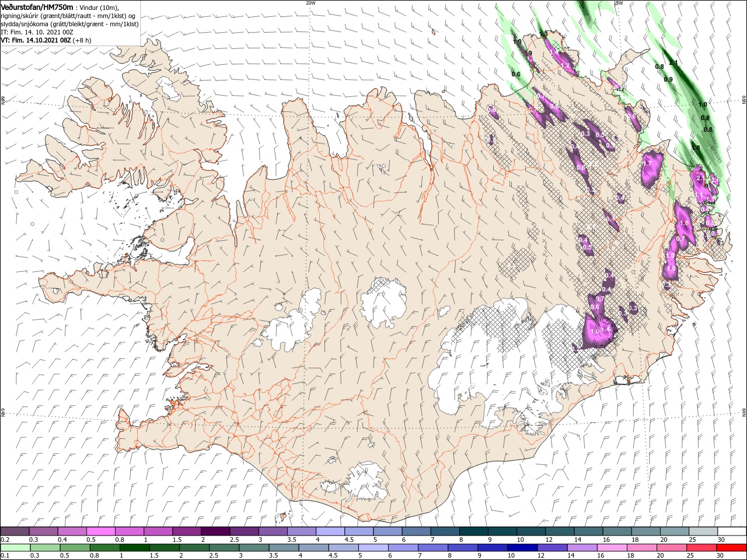The image size is (747, 560).
Task: Choose the forest green 0.8 rain legend swatch
Action: tap(104, 548)
